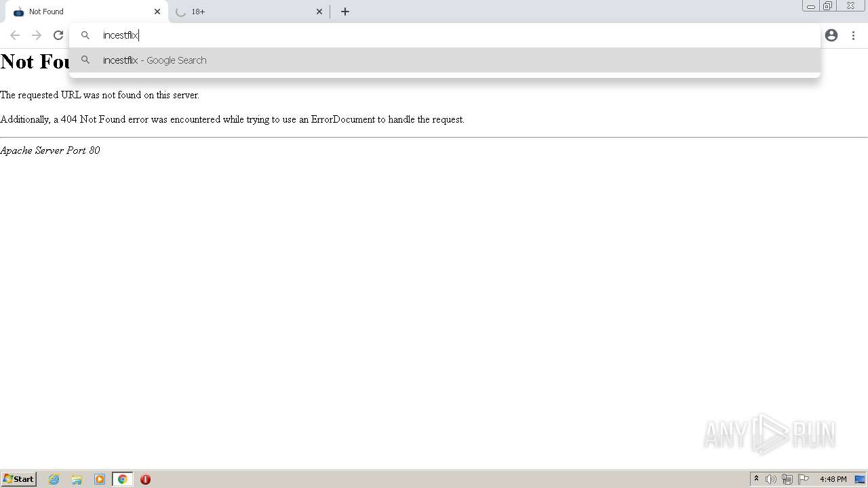
Task: Open the Action Center flag icon
Action: 804,479
